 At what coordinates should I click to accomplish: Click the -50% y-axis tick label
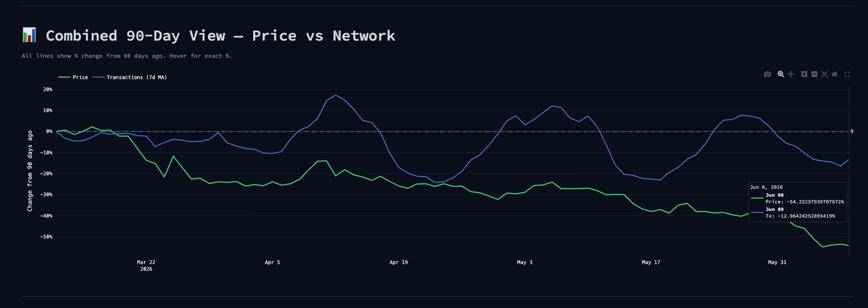coord(46,237)
